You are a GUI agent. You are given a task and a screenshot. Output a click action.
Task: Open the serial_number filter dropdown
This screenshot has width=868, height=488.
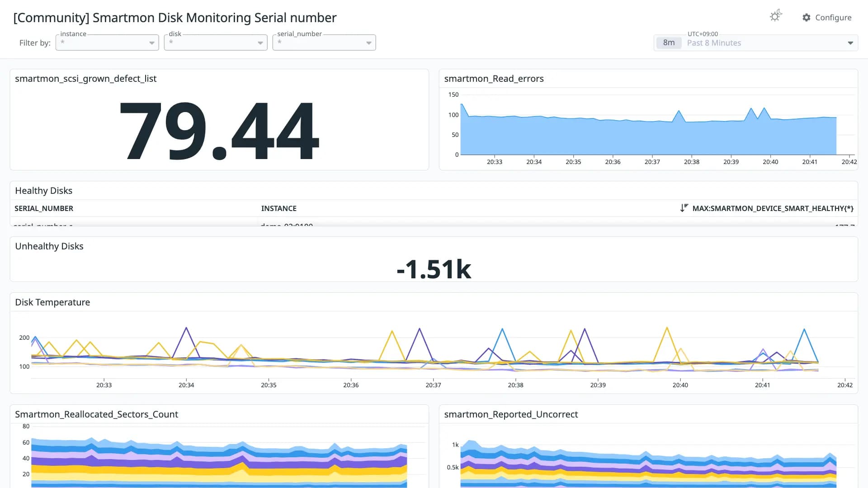tap(324, 42)
